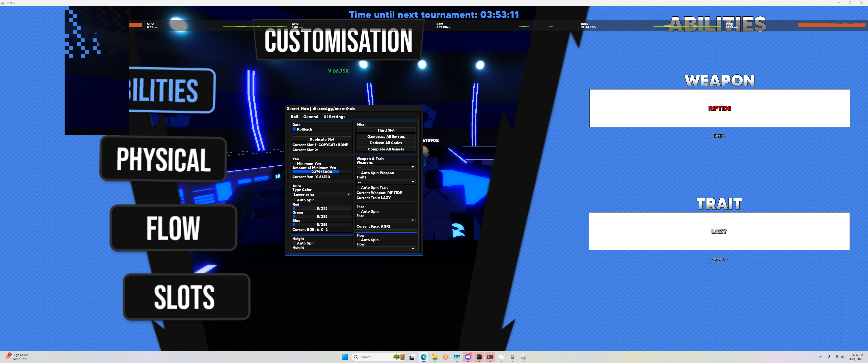Image resolution: width=868 pixels, height=363 pixels.
Task: Open the Traits dropdown list
Action: (x=386, y=182)
